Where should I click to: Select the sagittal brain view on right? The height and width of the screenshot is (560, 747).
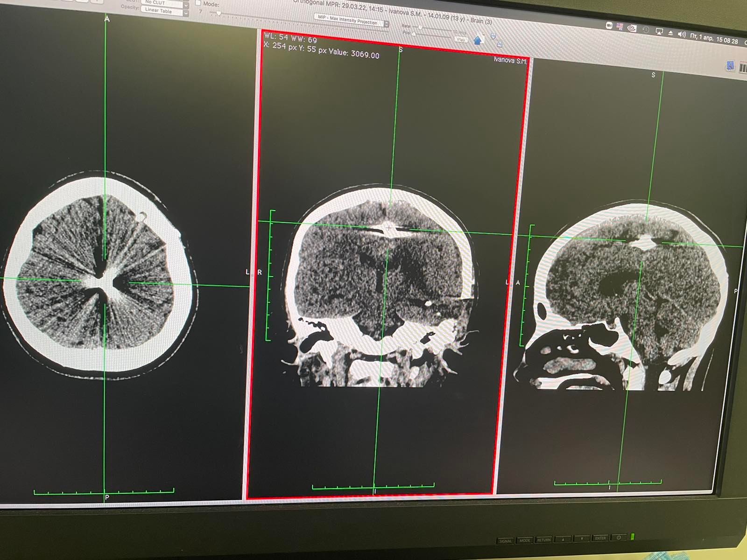click(x=630, y=294)
